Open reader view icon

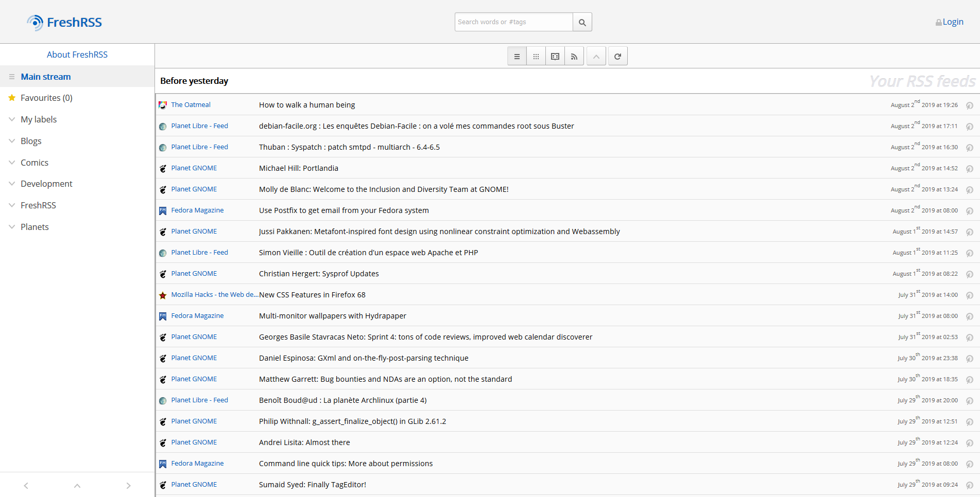tap(555, 57)
